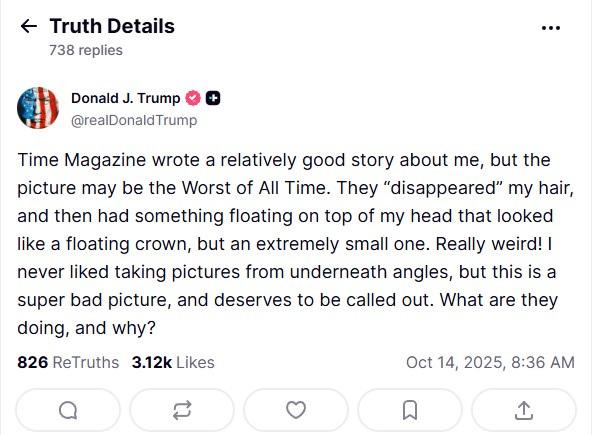Click the red verified checkmark badge

[x=194, y=98]
